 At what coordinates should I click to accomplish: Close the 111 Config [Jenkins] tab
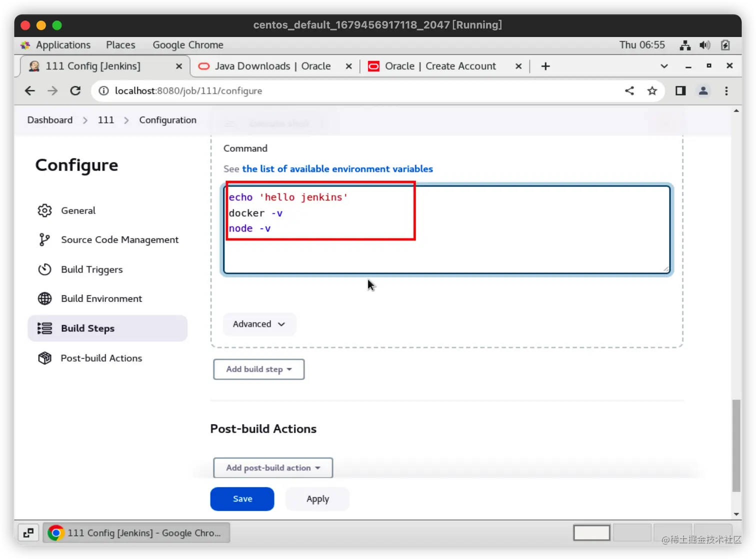(179, 66)
